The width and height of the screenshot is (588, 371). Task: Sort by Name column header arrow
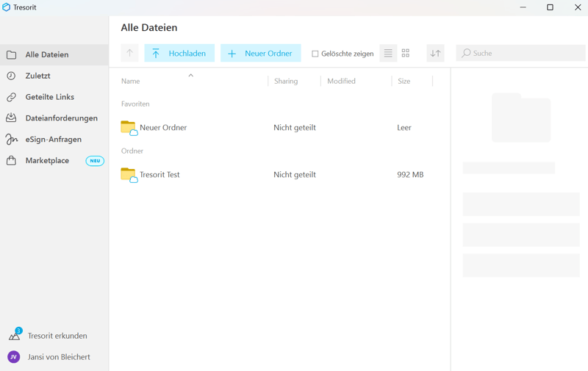(190, 76)
